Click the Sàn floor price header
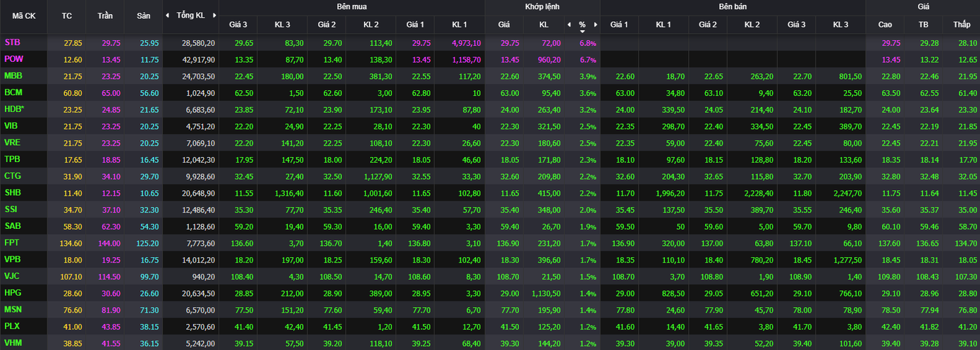The width and height of the screenshot is (980, 350). (143, 15)
